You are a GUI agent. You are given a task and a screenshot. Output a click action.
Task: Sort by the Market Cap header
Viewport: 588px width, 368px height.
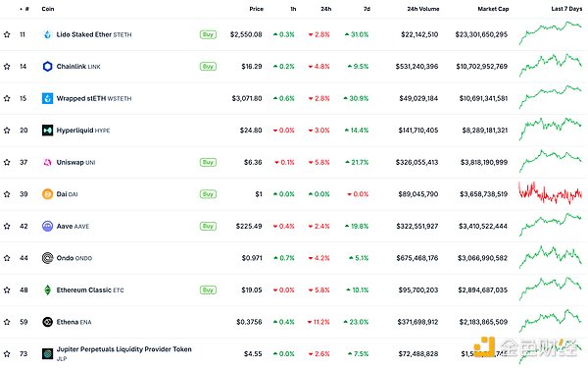pos(493,9)
